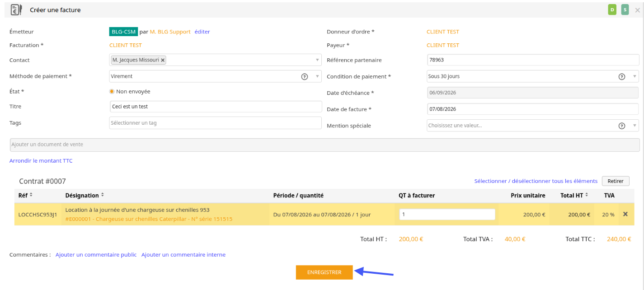
Task: Close the Créer une facture dialog
Action: tap(638, 10)
